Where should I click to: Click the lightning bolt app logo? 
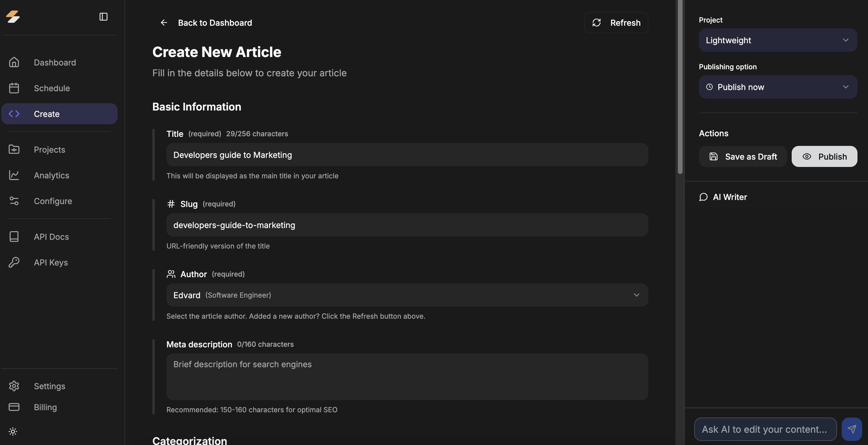[13, 16]
